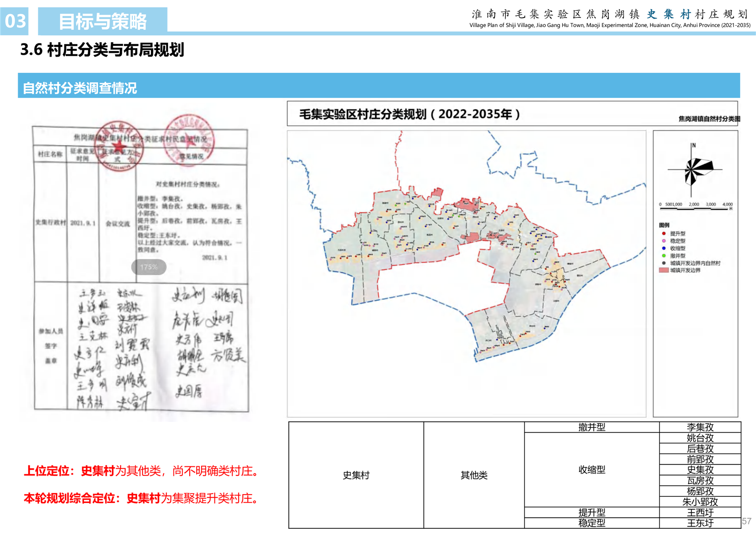Select the pink 稳定型 legend dot
The width and height of the screenshot is (756, 534).
[664, 241]
